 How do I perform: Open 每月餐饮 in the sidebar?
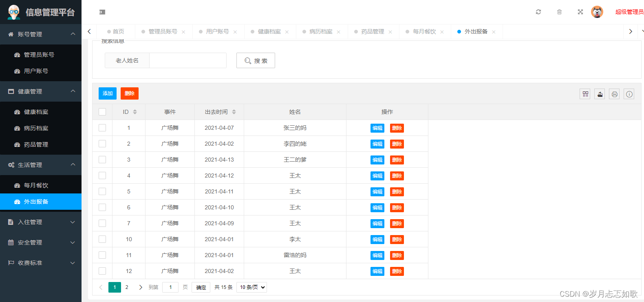pyautogui.click(x=41, y=185)
